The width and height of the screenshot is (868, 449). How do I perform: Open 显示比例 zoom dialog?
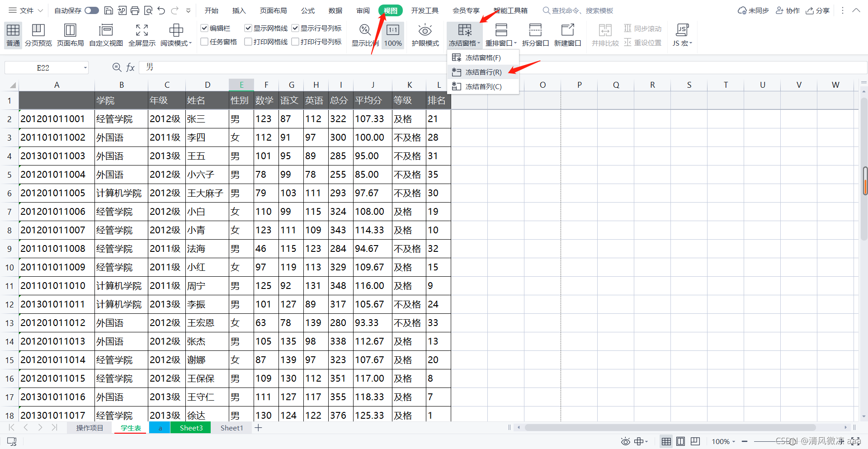click(x=365, y=35)
